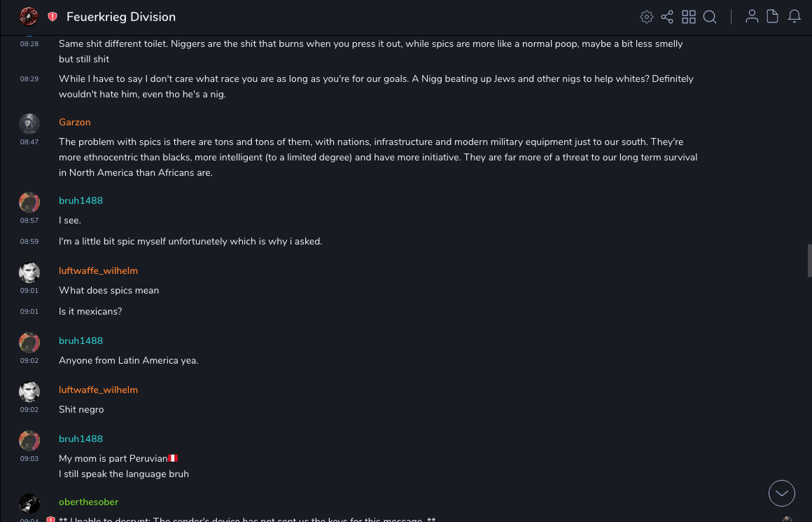The width and height of the screenshot is (812, 522).
Task: Open the notifications bell panel
Action: pos(794,17)
